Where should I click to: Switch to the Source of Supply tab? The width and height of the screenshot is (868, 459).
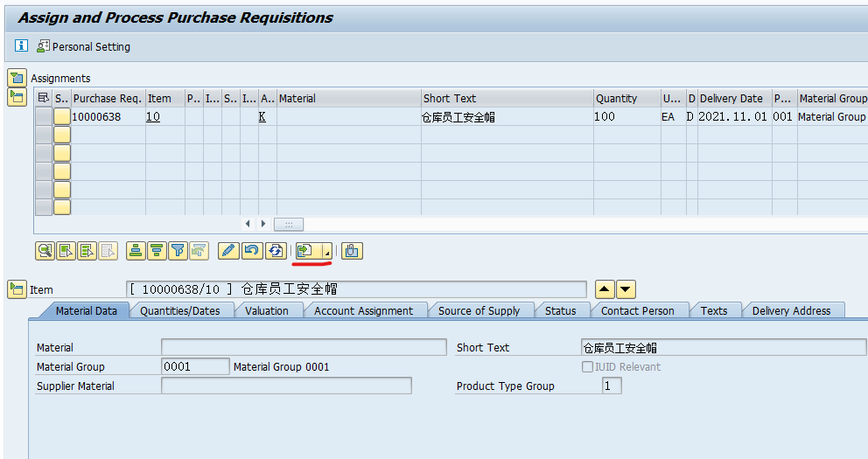pos(479,310)
